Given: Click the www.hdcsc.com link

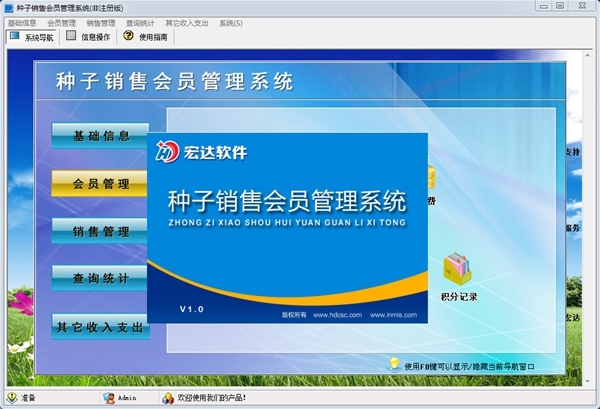Looking at the screenshot, I should [337, 315].
